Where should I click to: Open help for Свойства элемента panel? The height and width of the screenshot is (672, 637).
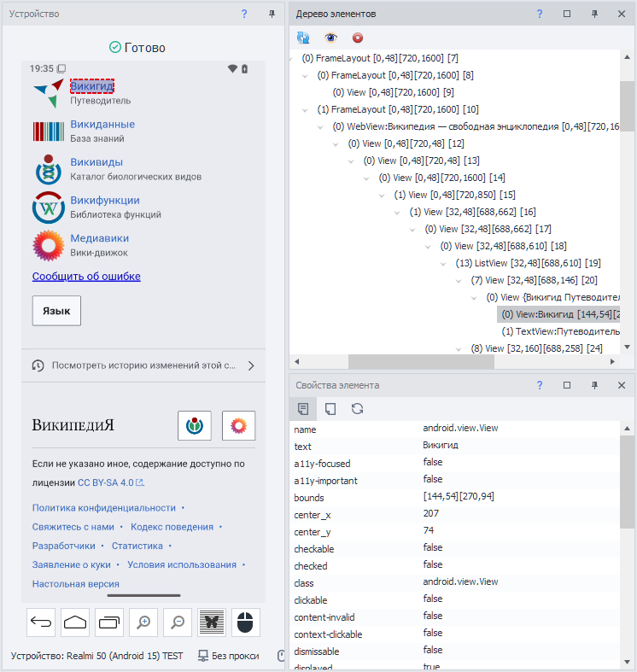pyautogui.click(x=540, y=385)
